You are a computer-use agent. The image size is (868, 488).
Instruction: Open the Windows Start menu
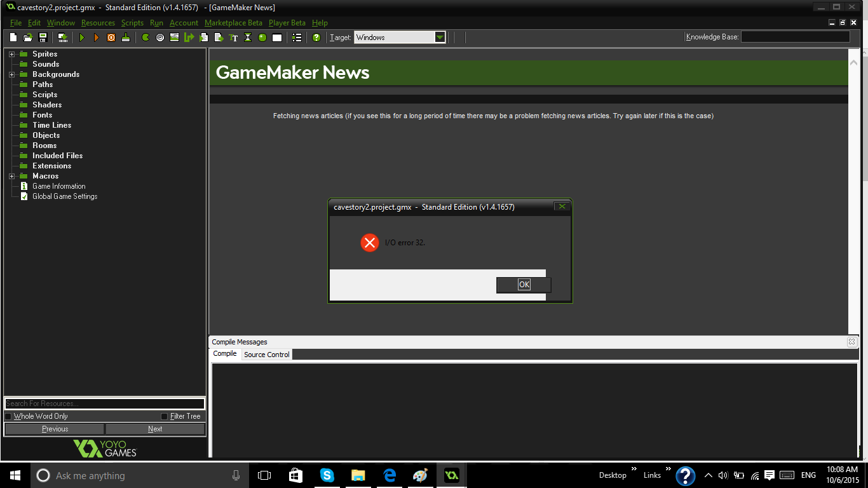[15, 475]
